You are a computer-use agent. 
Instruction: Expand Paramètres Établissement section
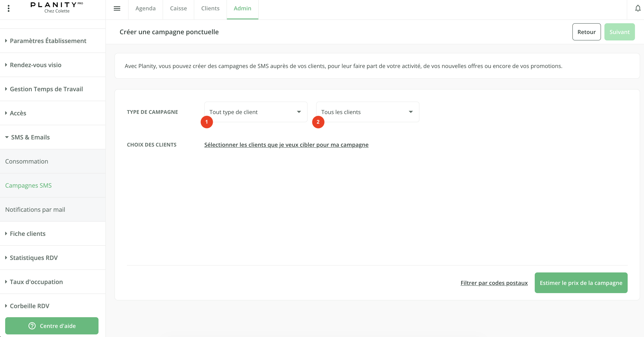point(48,41)
